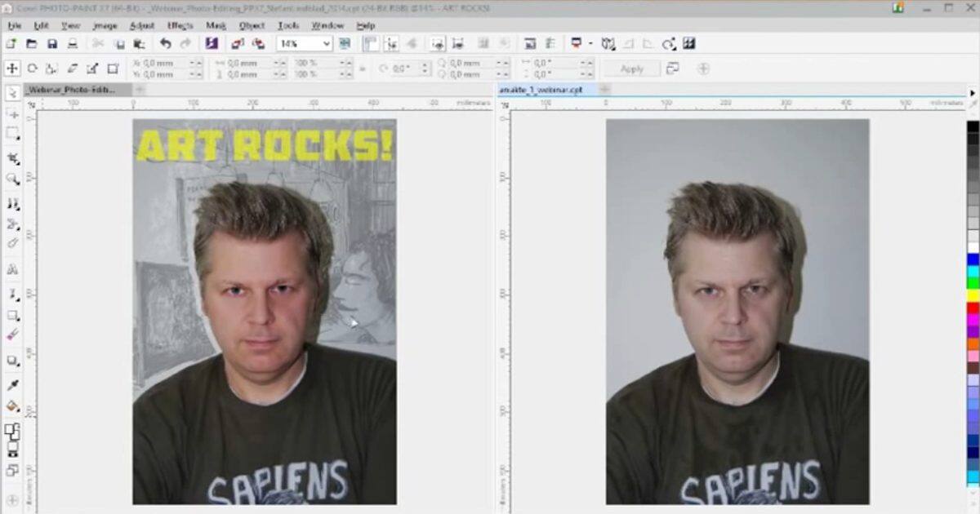Expand the color palette flyout arrow

(x=972, y=93)
